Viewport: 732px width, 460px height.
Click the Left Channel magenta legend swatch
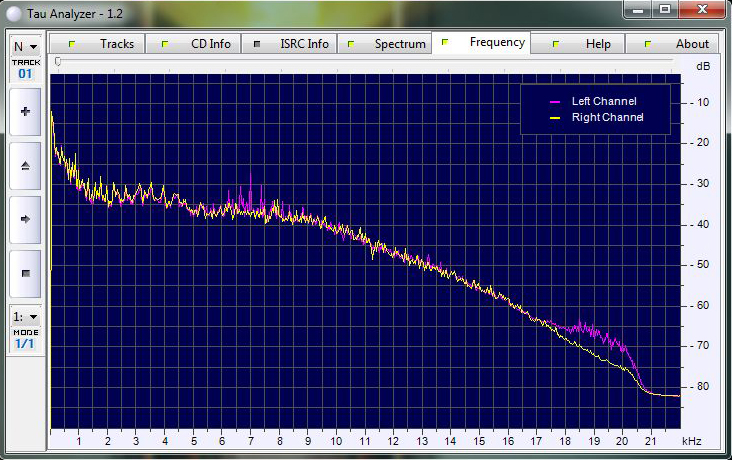tap(555, 101)
